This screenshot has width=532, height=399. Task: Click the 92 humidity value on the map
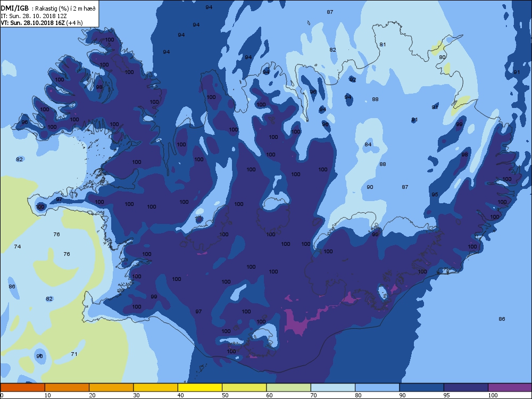pyautogui.click(x=353, y=79)
